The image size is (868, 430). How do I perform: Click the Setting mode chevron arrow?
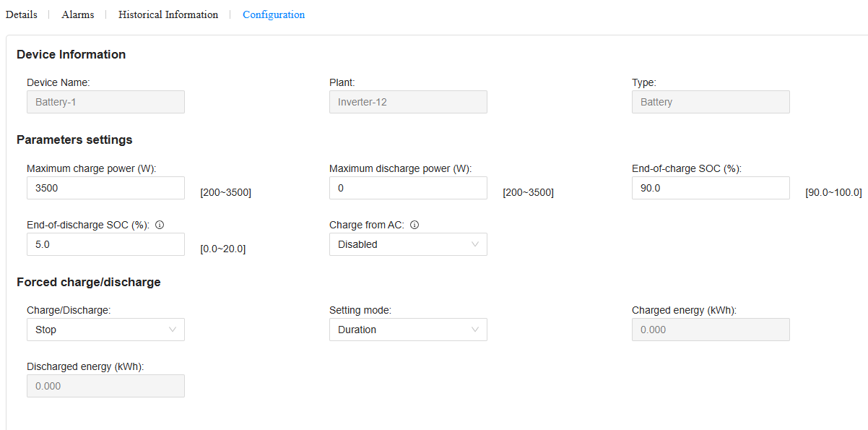[475, 330]
